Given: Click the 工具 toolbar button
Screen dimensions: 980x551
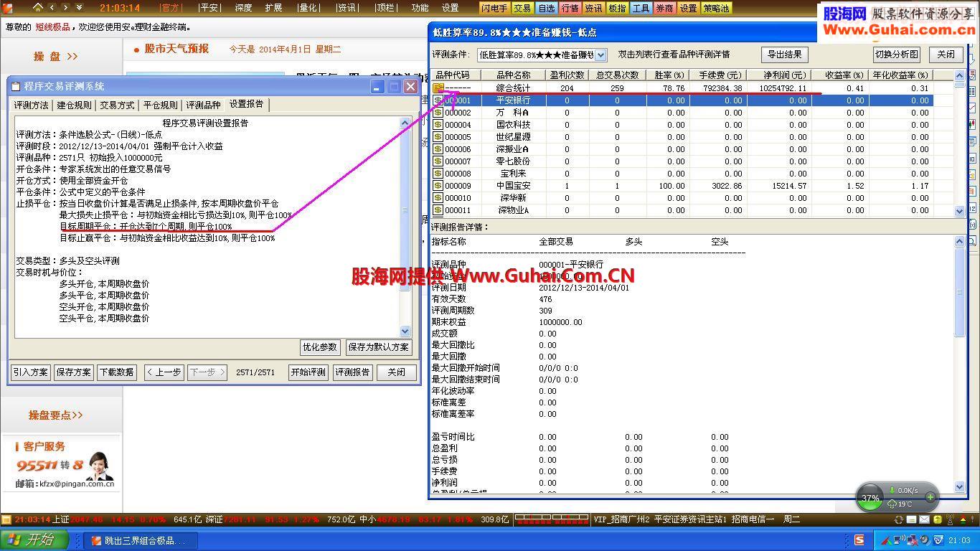Looking at the screenshot, I should tap(641, 8).
